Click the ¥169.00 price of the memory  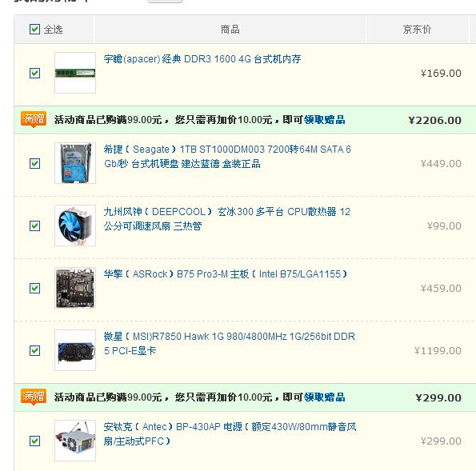[x=441, y=73]
